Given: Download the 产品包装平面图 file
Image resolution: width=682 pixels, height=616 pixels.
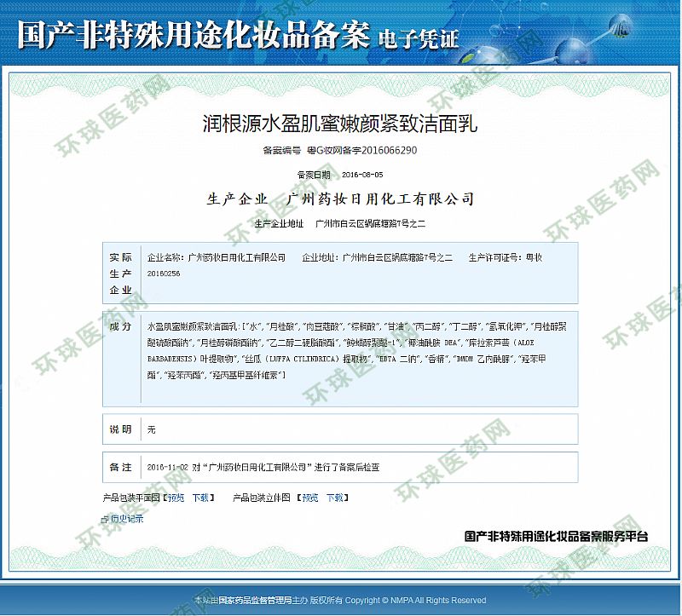Looking at the screenshot, I should pyautogui.click(x=200, y=497).
